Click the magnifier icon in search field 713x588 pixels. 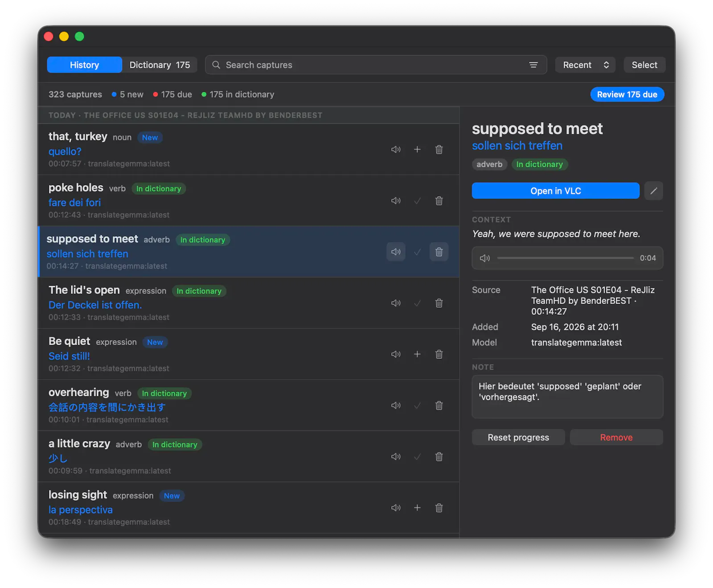pos(216,65)
